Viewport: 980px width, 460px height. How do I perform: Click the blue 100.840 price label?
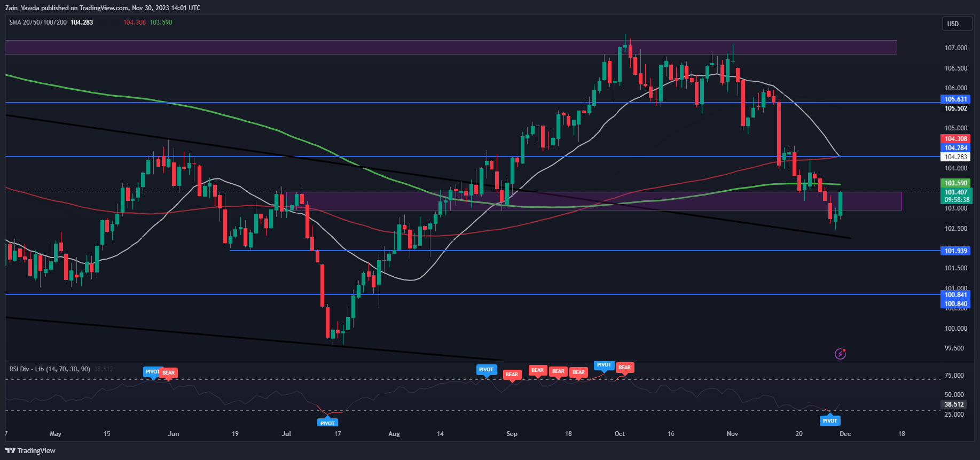pyautogui.click(x=955, y=304)
